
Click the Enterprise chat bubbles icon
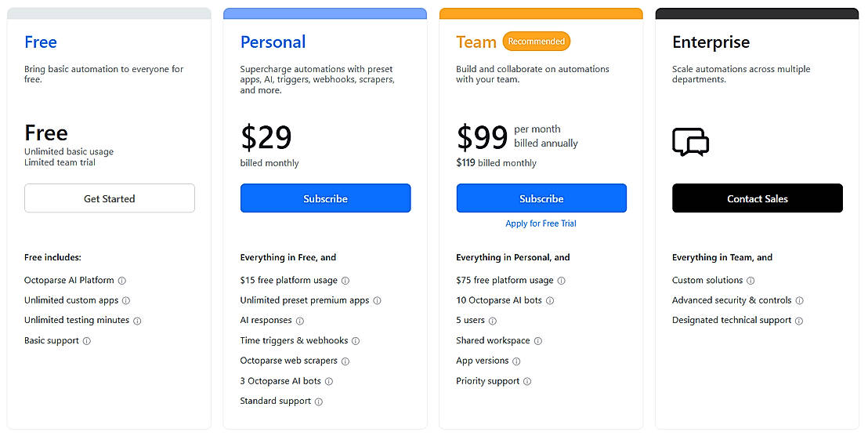(x=690, y=142)
